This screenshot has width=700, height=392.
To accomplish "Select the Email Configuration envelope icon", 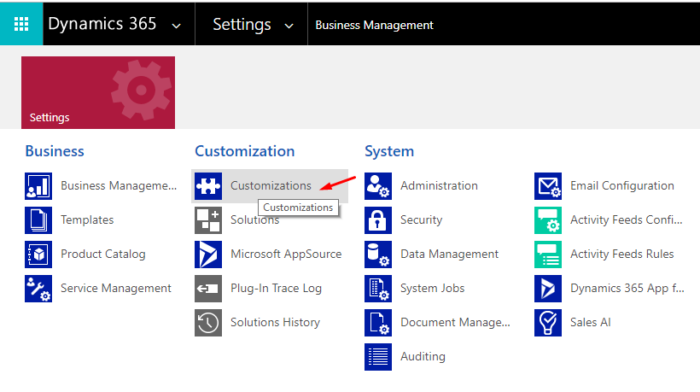I will click(548, 186).
